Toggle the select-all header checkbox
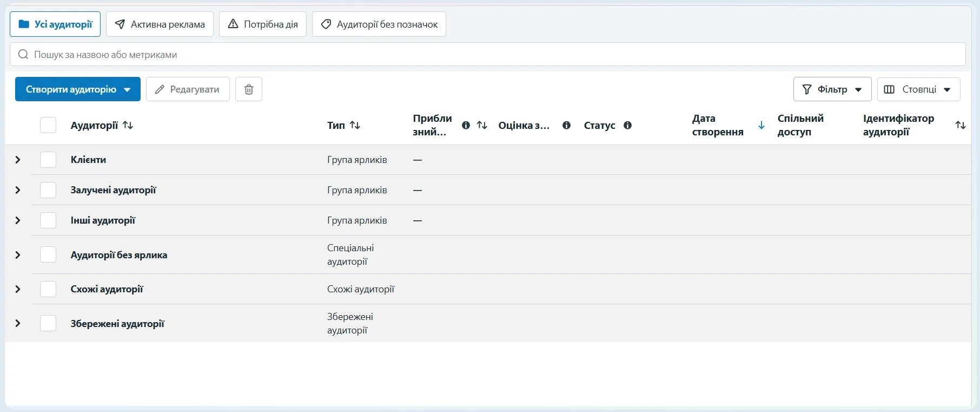 (48, 125)
